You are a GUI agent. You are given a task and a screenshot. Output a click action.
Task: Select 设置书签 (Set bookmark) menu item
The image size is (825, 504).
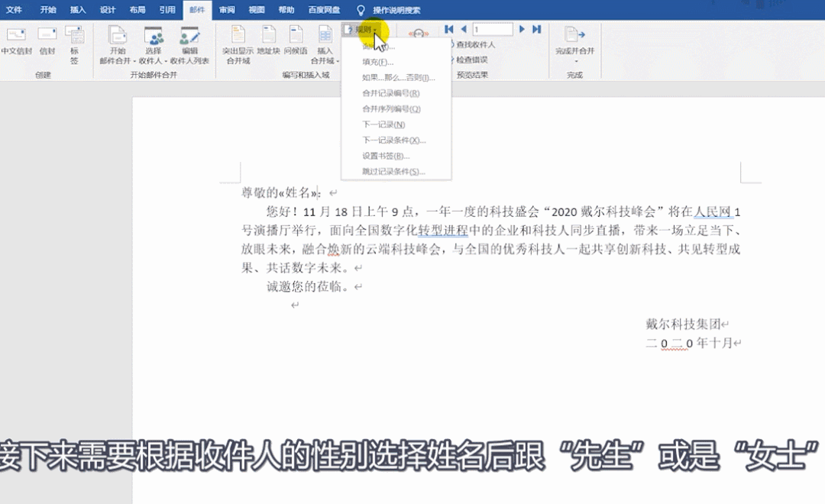[386, 156]
